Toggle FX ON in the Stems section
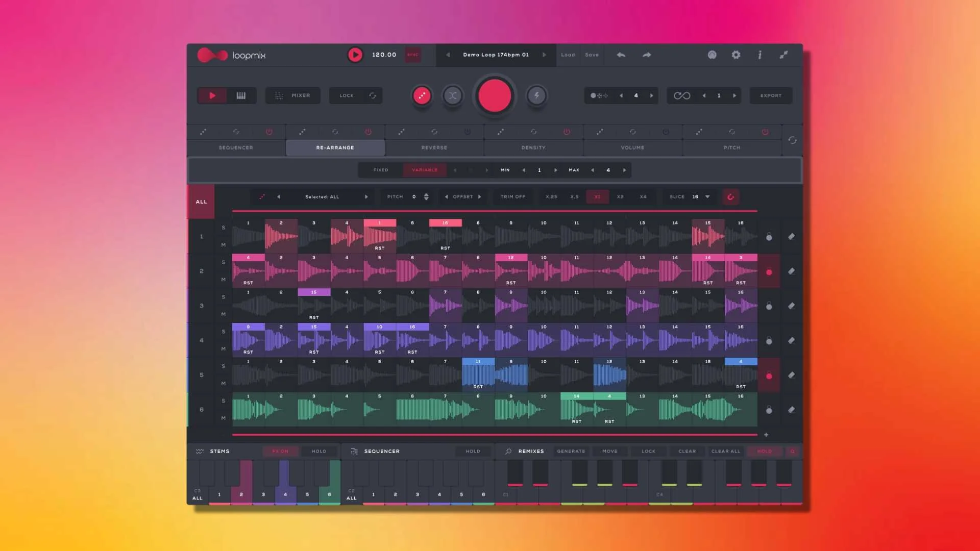The height and width of the screenshot is (551, 980). [x=280, y=451]
